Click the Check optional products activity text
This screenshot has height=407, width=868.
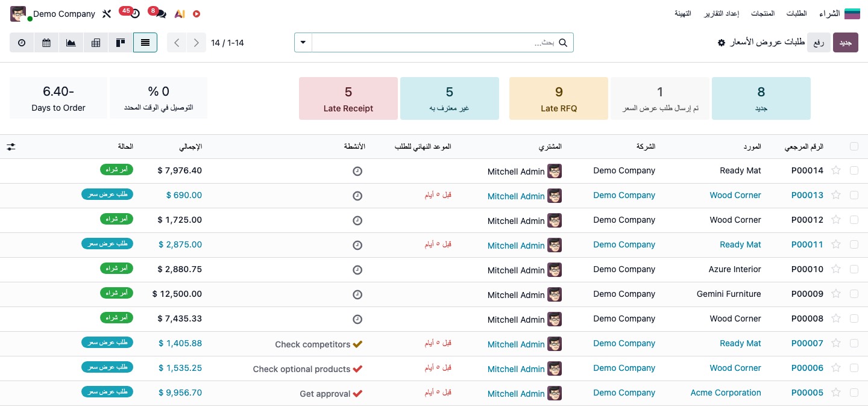pos(301,369)
